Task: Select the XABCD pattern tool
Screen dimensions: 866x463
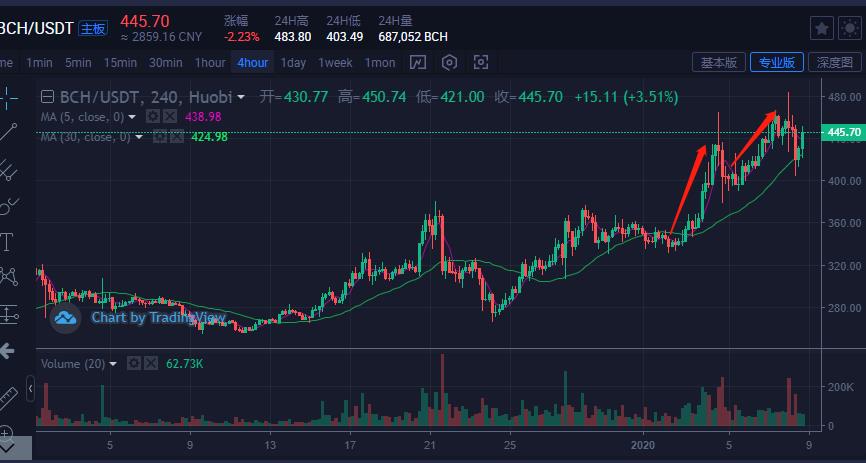Action: tap(8, 276)
